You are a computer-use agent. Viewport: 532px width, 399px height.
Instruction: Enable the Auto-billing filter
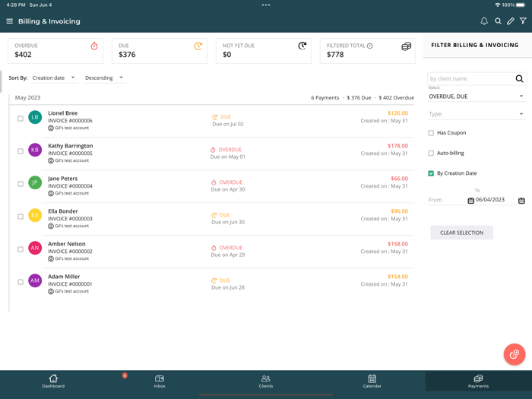[431, 153]
